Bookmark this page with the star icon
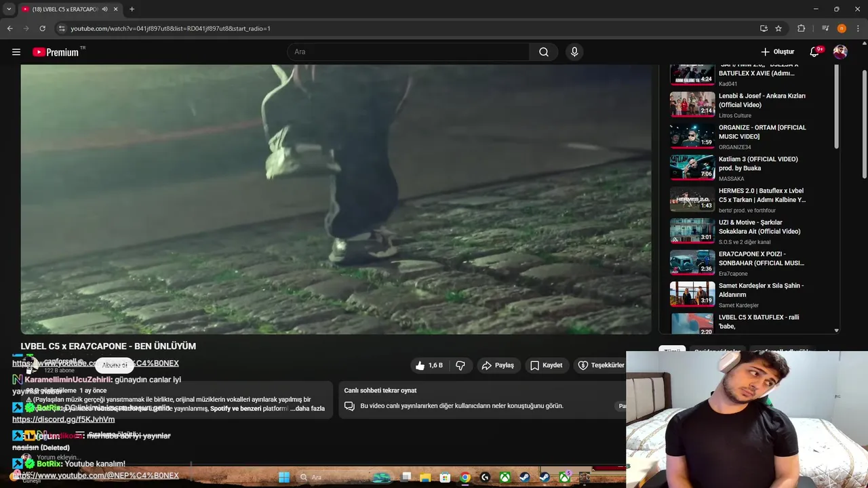868x488 pixels. tap(778, 28)
